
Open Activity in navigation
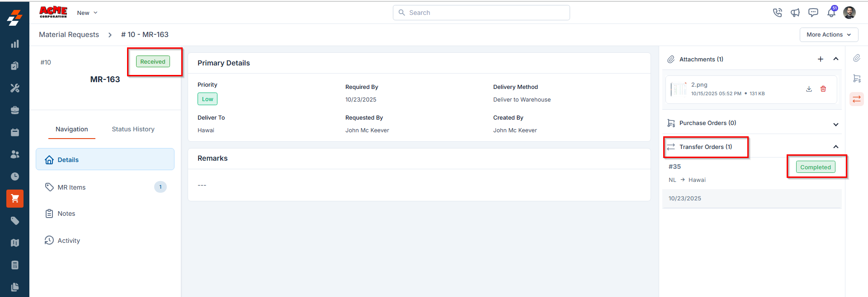point(105,241)
